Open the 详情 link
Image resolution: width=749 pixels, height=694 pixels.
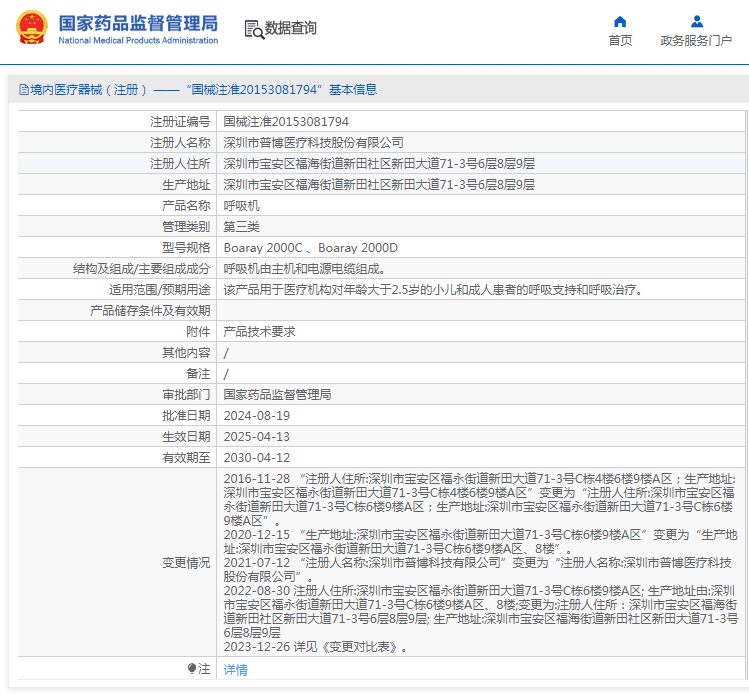[235, 670]
